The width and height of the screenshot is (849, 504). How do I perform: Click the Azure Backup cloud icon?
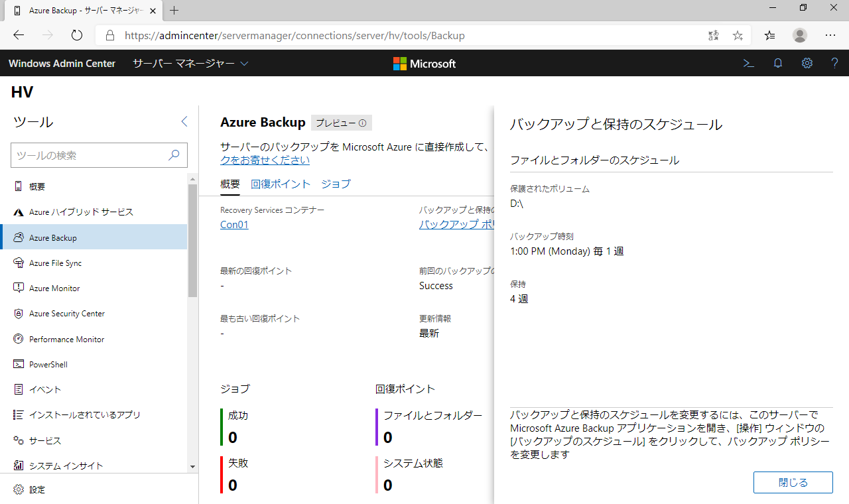18,237
